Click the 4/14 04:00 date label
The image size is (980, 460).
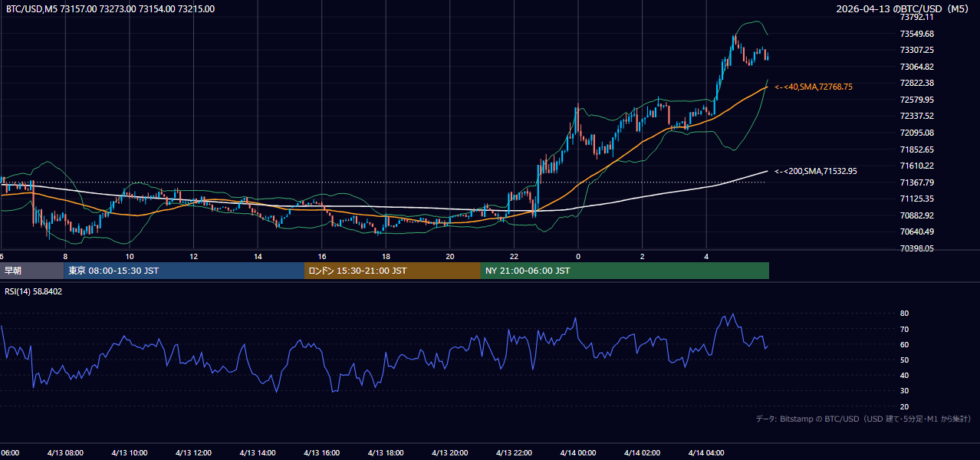click(706, 452)
